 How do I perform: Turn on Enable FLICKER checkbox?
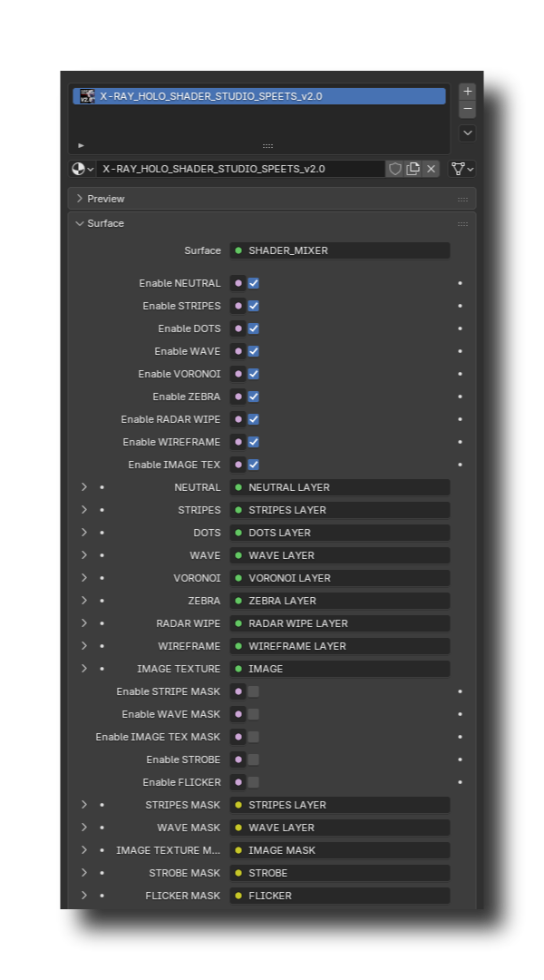254,782
